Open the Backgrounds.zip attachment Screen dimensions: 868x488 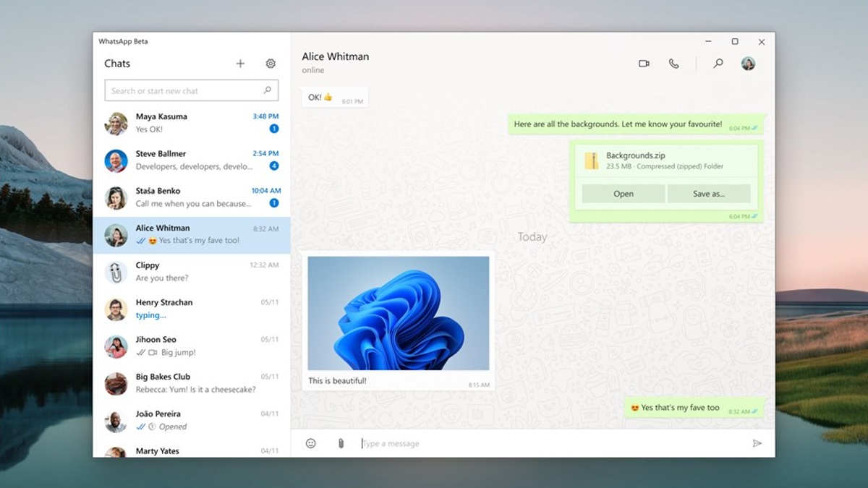622,193
